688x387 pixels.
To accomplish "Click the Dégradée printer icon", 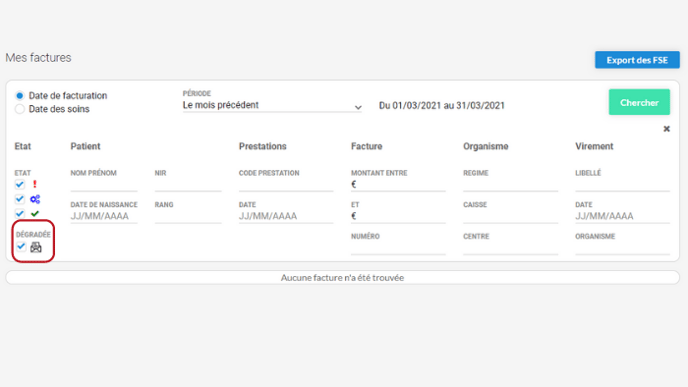I will (36, 247).
